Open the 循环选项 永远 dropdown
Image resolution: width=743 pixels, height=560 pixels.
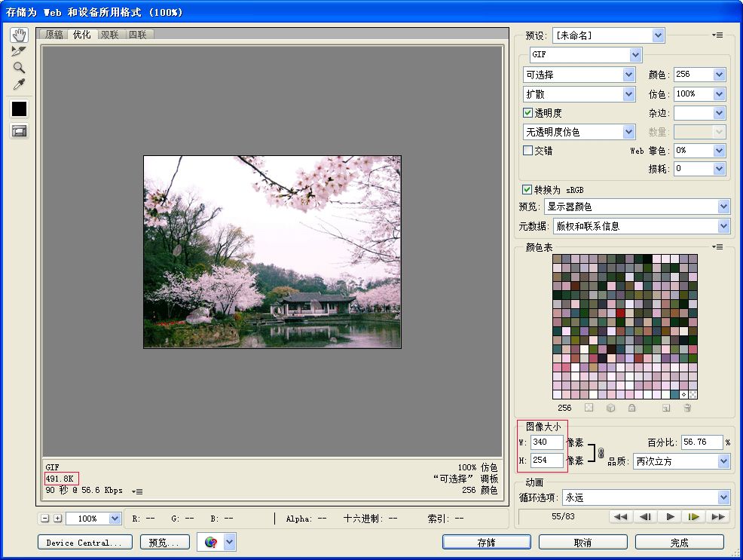click(723, 497)
